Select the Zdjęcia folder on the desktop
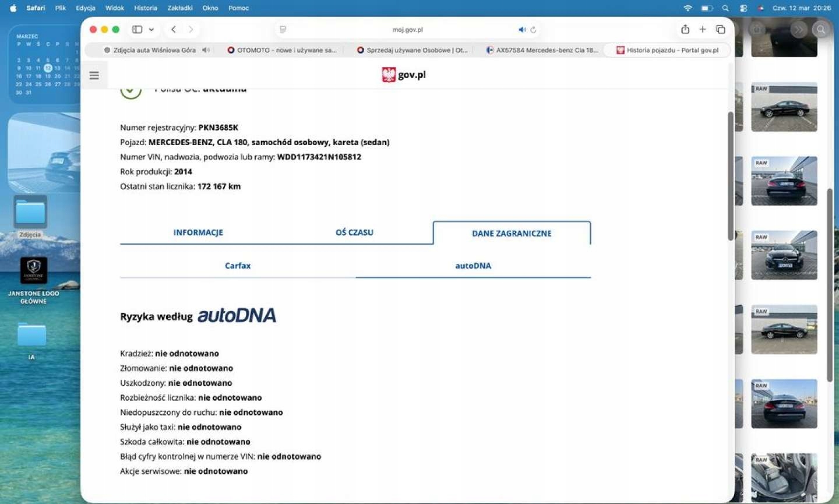Viewport: 839px width, 504px height. point(30,217)
